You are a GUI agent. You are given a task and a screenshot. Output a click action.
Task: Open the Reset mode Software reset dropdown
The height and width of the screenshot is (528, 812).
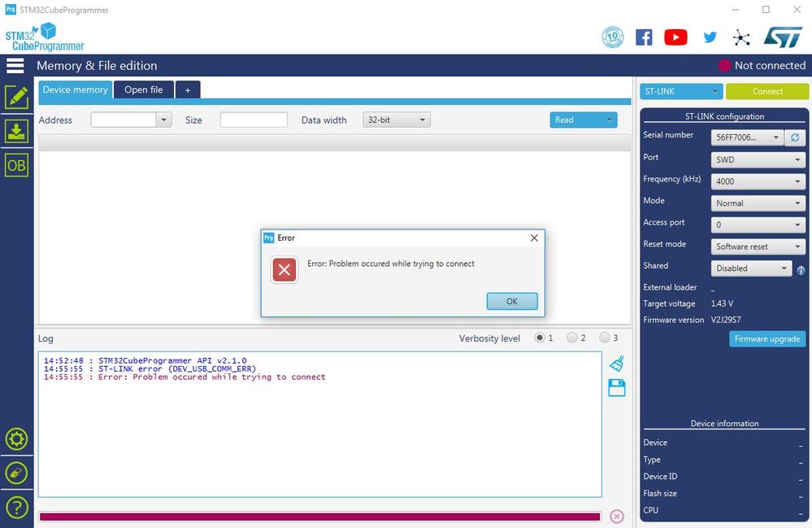758,247
